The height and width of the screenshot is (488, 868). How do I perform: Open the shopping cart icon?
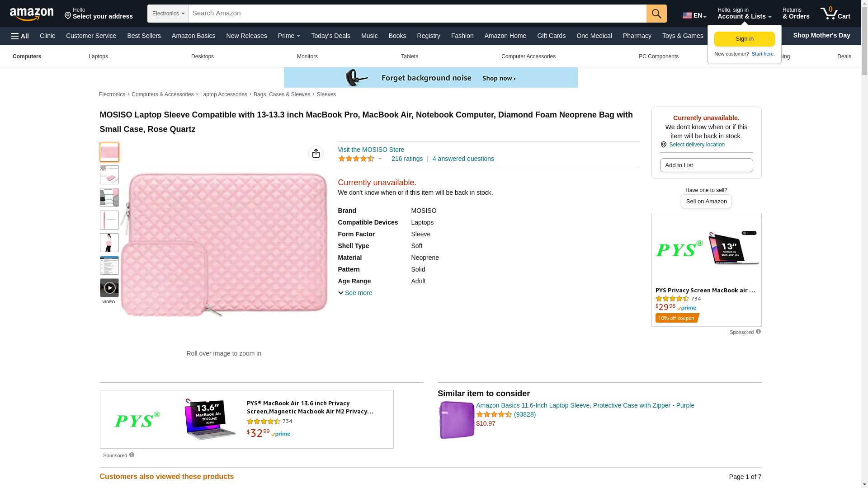(x=835, y=13)
